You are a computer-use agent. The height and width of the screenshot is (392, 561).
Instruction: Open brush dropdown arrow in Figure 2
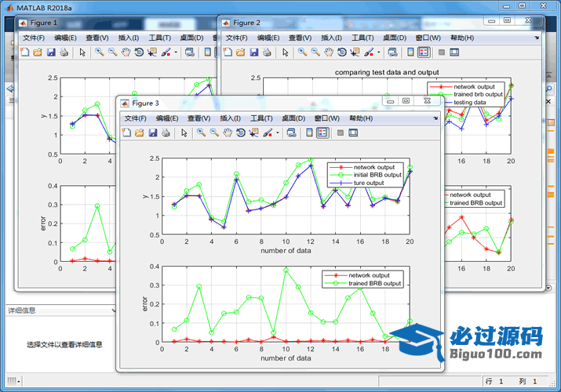[x=378, y=53]
